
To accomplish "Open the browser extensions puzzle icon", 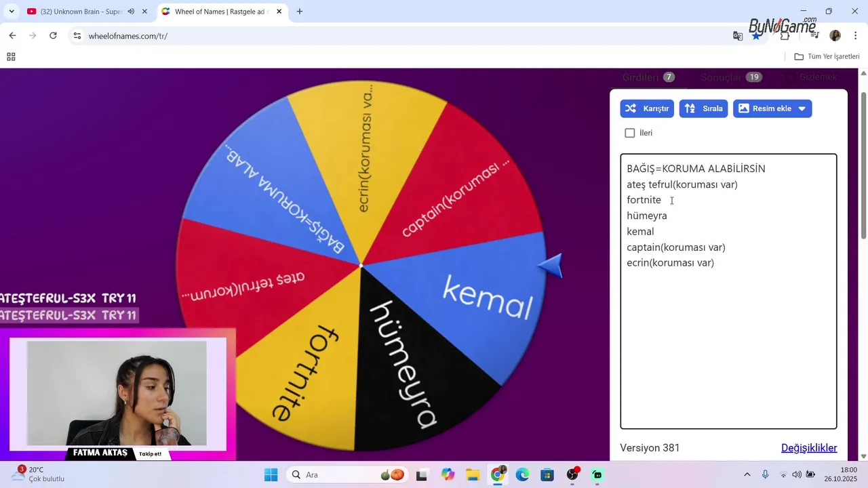I will click(x=785, y=36).
